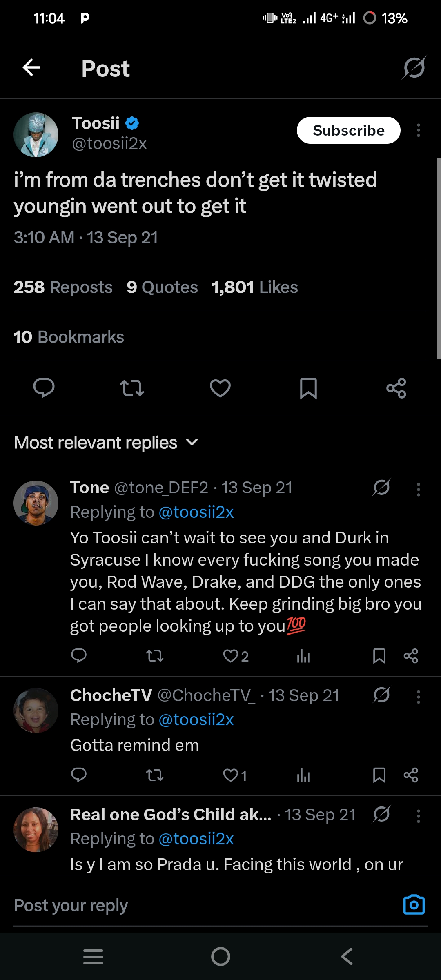Tap the back arrow in the header
The image size is (441, 980).
click(x=31, y=68)
